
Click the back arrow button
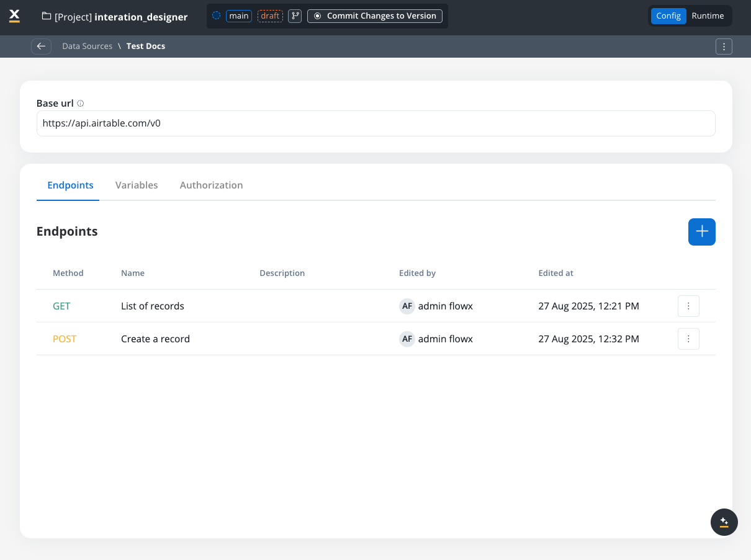pyautogui.click(x=41, y=47)
